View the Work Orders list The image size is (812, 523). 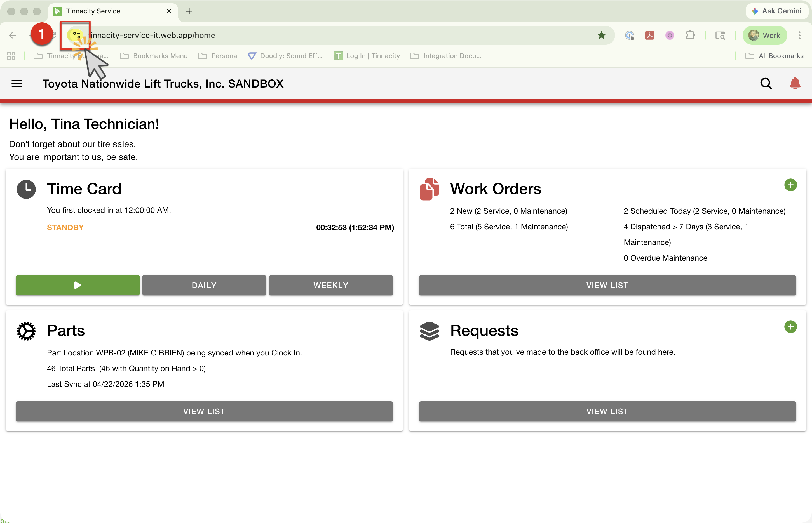(607, 285)
